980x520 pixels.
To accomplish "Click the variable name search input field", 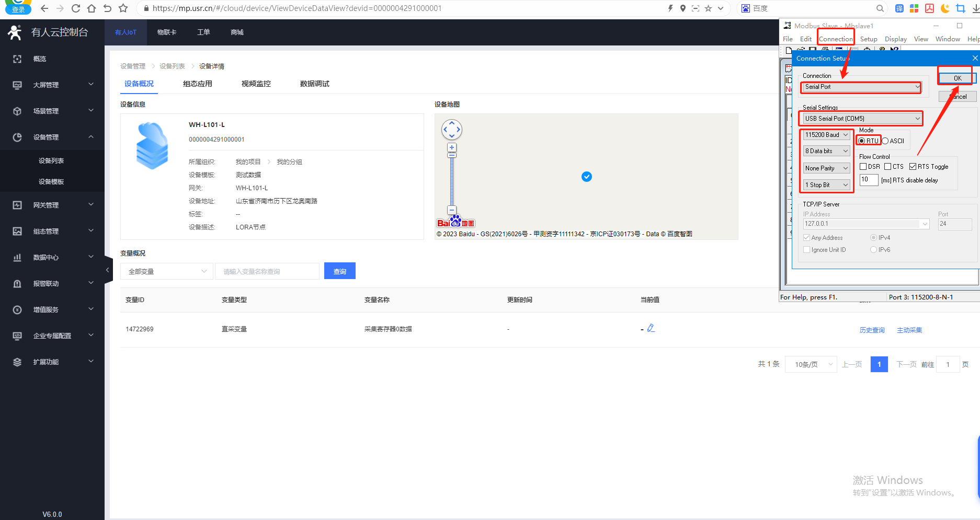I will 267,271.
